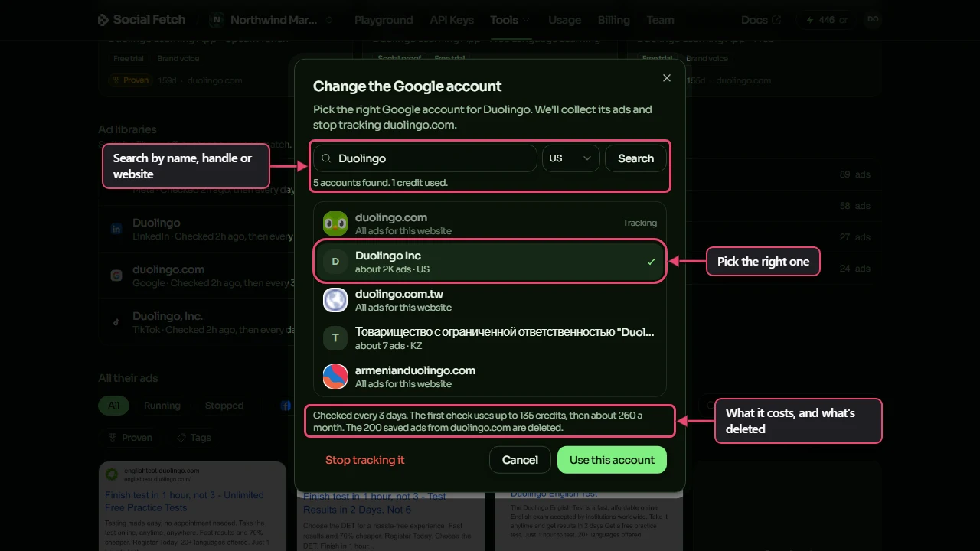Click the LinkedIn icon beside Duolingo behind the dialog
The height and width of the screenshot is (551, 980).
point(116,230)
